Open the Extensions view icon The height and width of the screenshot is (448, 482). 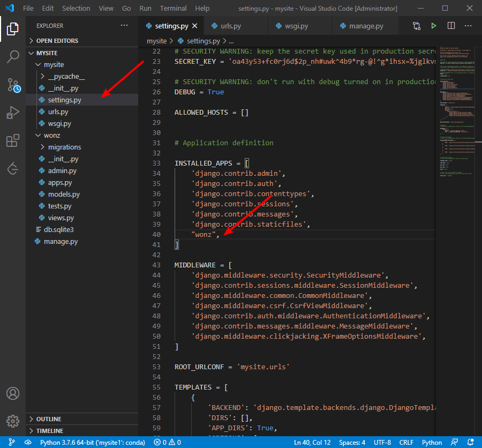[13, 140]
